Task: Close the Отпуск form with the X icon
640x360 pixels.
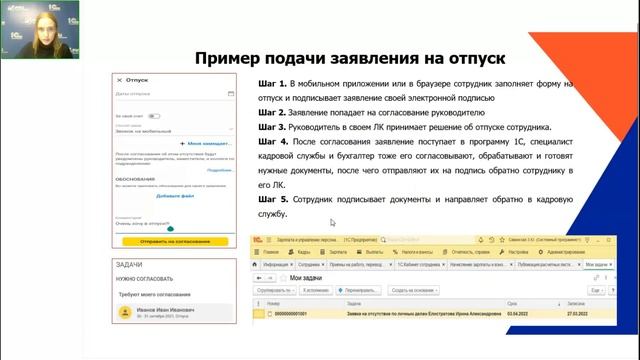Action: coord(120,80)
